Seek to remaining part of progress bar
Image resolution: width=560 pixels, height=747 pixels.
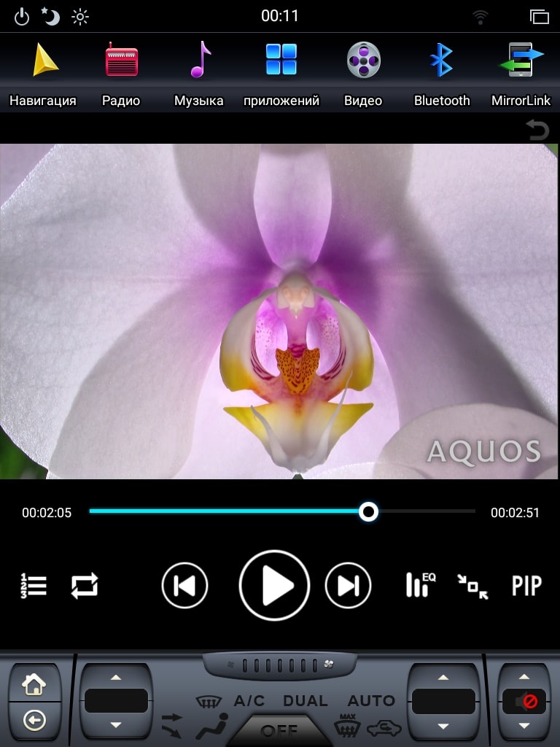pos(427,511)
